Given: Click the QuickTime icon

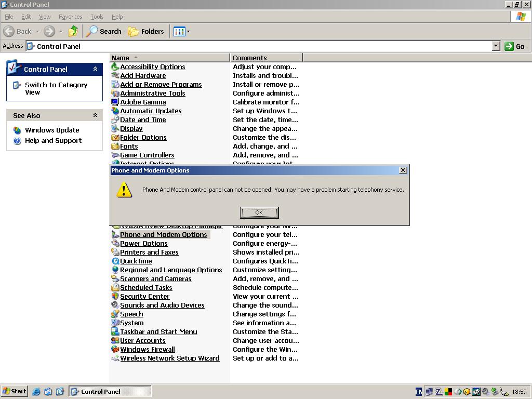Looking at the screenshot, I should click(115, 261).
